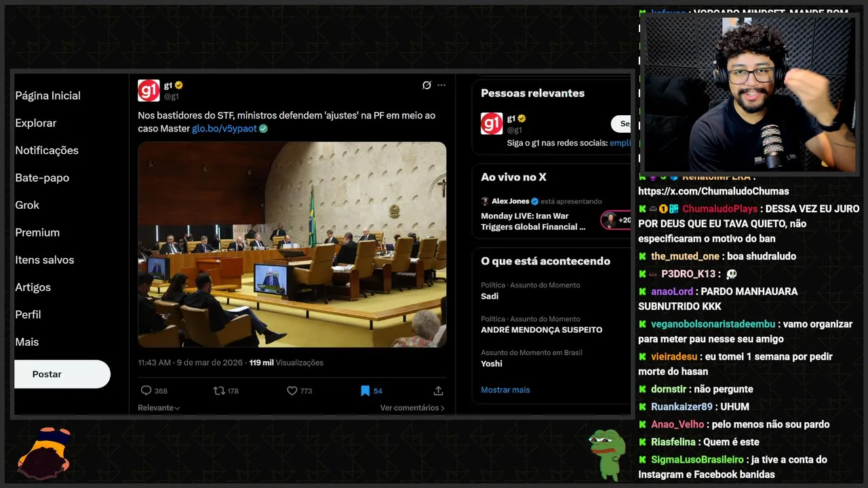Open Premium in sidebar
This screenshot has height=488, width=868.
click(37, 232)
